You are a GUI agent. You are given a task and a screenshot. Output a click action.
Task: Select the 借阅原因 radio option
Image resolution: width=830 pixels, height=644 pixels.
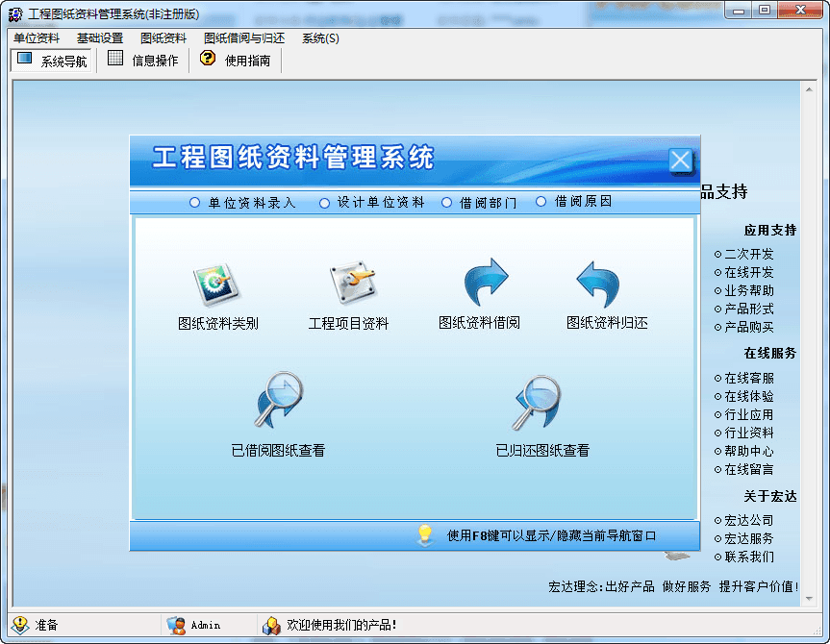click(541, 202)
